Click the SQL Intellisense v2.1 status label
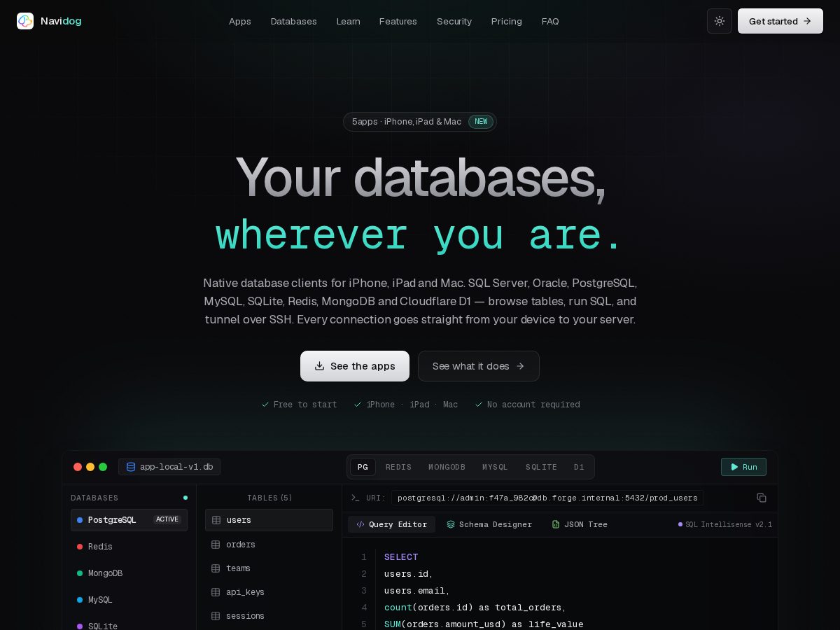Image resolution: width=840 pixels, height=630 pixels. pos(725,524)
